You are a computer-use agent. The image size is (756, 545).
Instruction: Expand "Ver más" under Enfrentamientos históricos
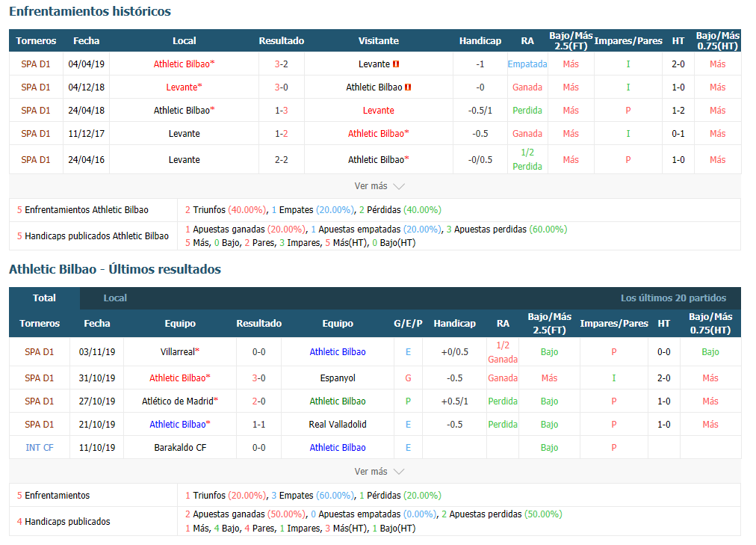click(379, 186)
